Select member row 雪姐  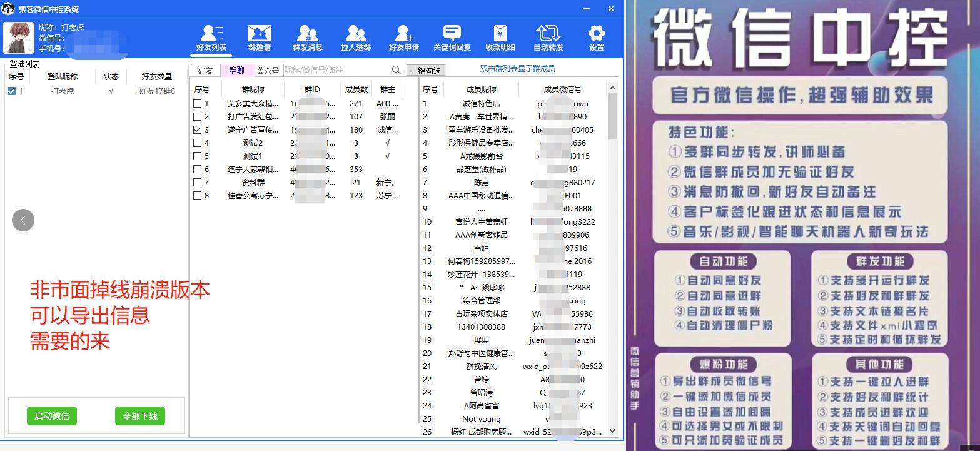point(513,248)
